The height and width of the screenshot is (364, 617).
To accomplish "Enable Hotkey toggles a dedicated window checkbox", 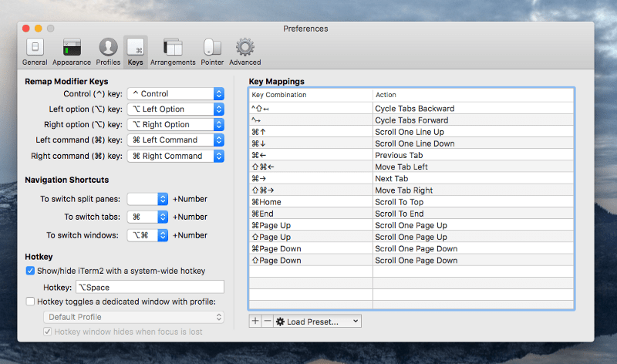I will point(30,302).
